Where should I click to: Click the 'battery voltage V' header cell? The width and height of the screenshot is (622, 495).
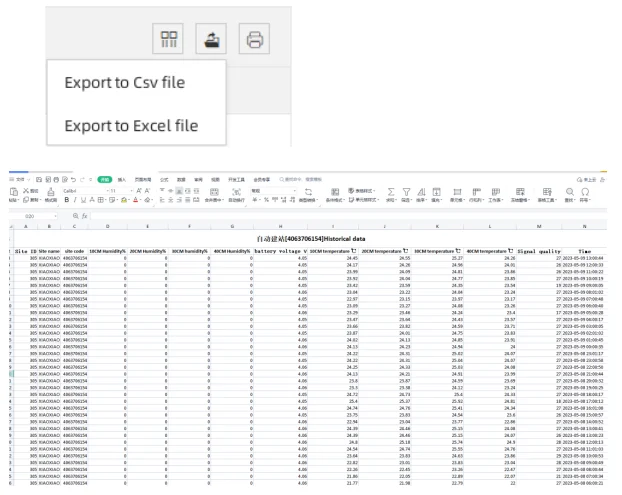pos(280,251)
